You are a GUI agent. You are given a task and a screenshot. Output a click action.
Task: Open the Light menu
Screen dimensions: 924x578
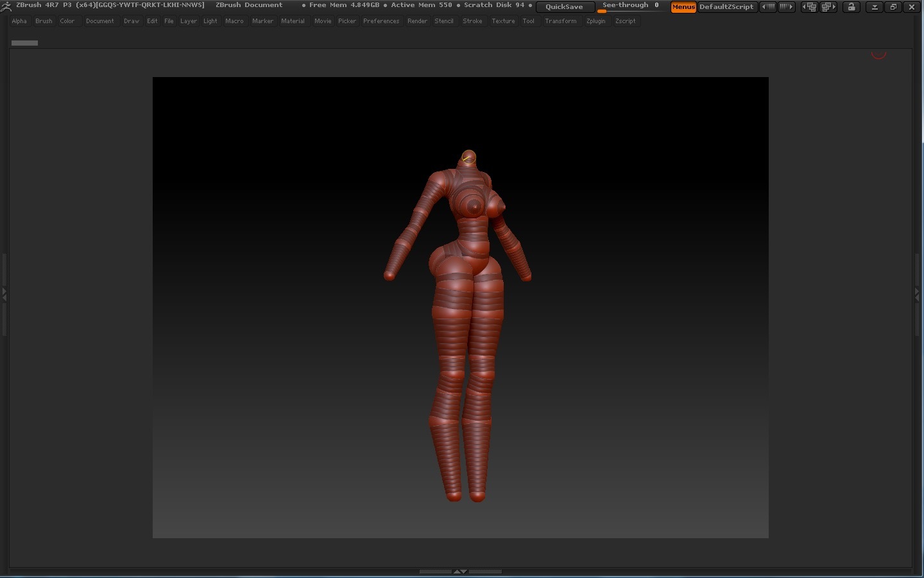tap(210, 21)
